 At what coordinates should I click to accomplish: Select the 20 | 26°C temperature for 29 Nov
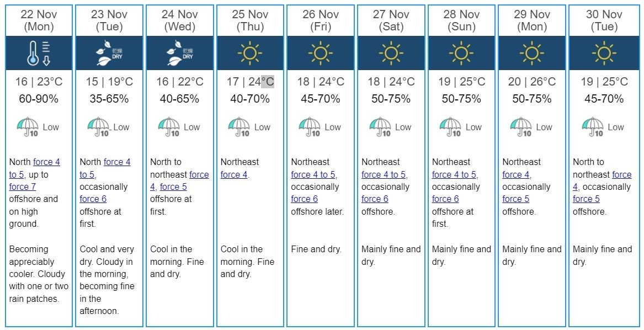click(532, 82)
